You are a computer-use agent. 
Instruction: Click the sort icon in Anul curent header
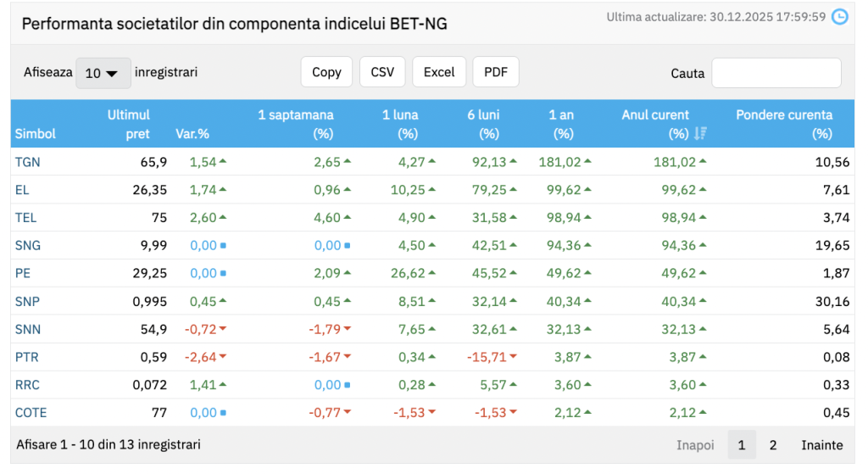tap(700, 133)
